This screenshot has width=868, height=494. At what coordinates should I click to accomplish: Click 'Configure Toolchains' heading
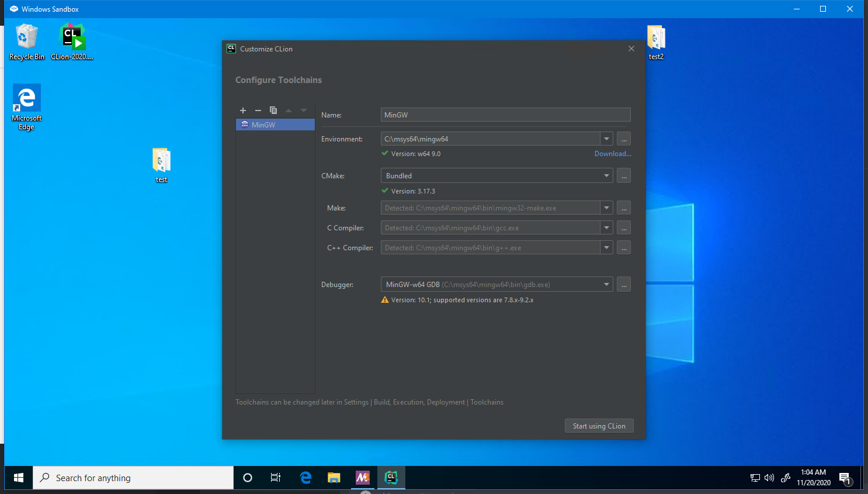pos(279,80)
